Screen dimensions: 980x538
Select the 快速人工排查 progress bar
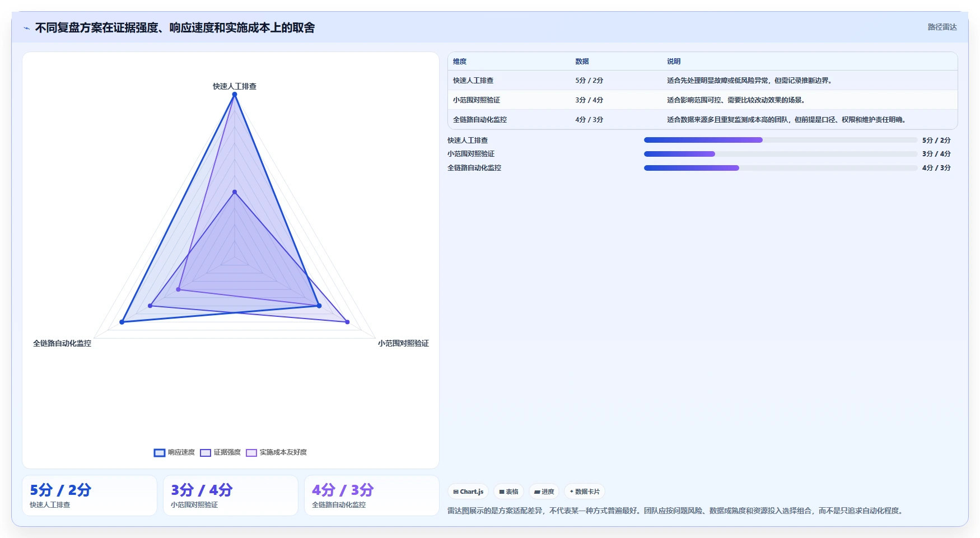[781, 140]
